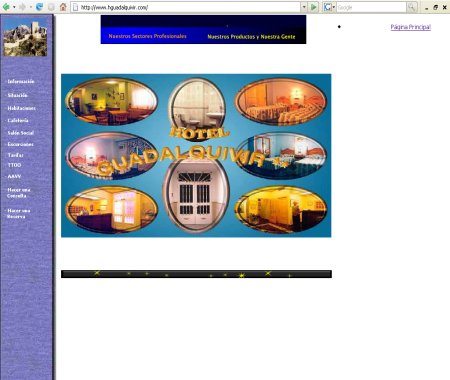Click the black star-decorated bar

pos(196,274)
